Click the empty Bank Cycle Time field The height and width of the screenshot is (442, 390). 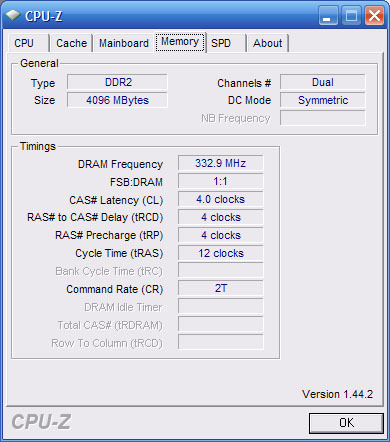click(221, 270)
